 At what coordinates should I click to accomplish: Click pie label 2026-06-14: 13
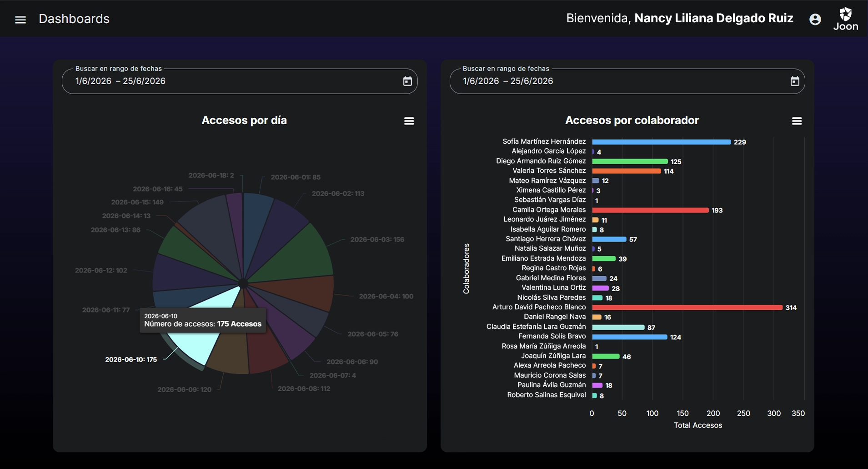[126, 216]
